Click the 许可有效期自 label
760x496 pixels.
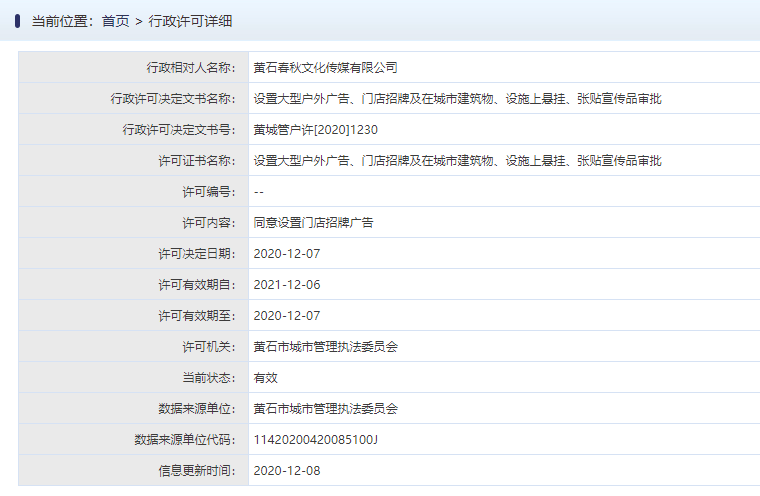pyautogui.click(x=197, y=285)
